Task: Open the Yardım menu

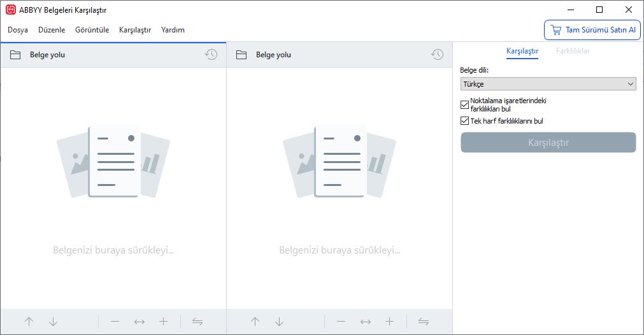Action: point(173,30)
